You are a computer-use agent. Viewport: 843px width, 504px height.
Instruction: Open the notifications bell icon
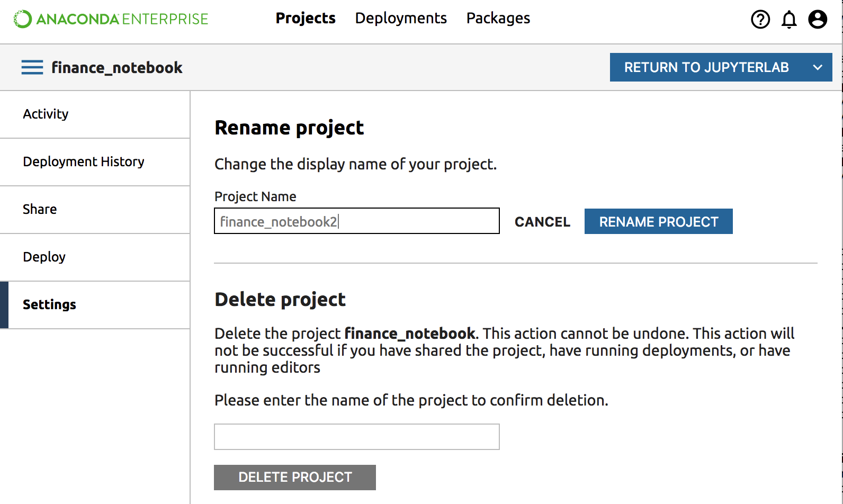pyautogui.click(x=789, y=20)
